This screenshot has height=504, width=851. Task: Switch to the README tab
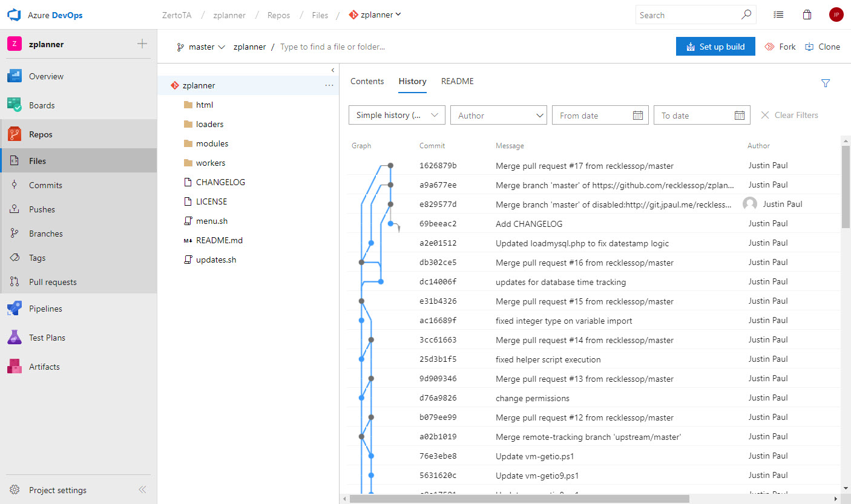[x=458, y=81]
